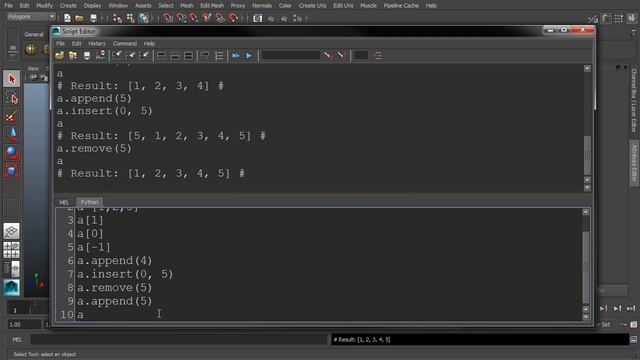
Task: Open Mesh menu in Maya menu bar
Action: 187,5
